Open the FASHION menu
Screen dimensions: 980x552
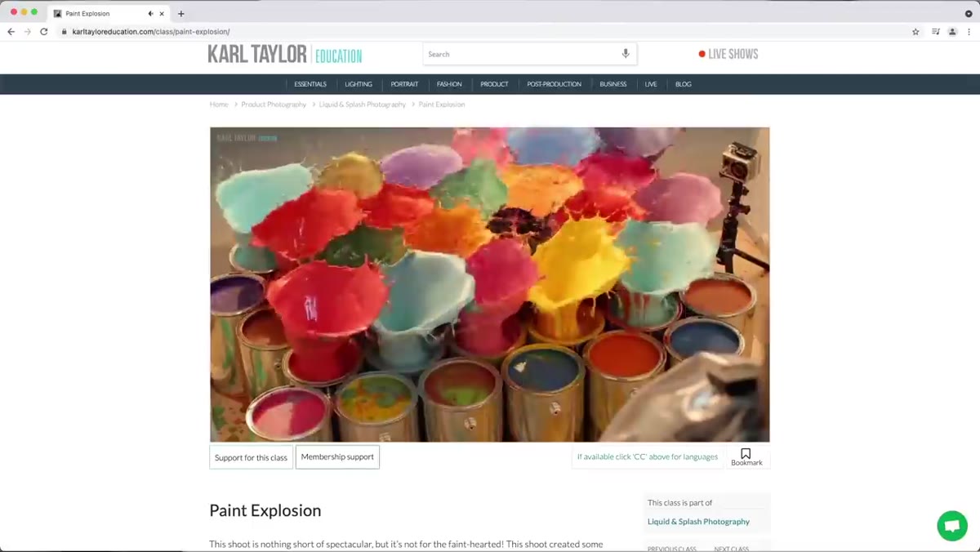coord(449,84)
